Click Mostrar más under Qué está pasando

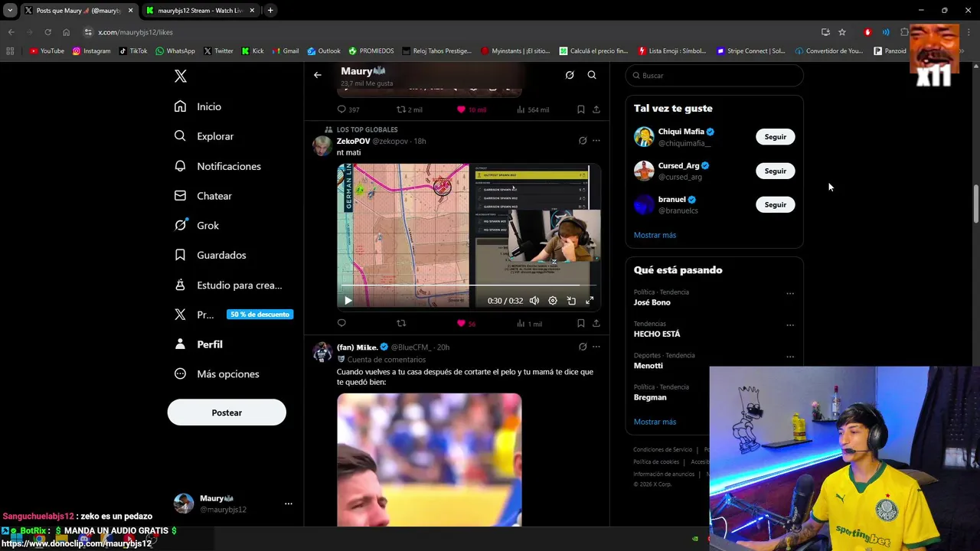655,422
